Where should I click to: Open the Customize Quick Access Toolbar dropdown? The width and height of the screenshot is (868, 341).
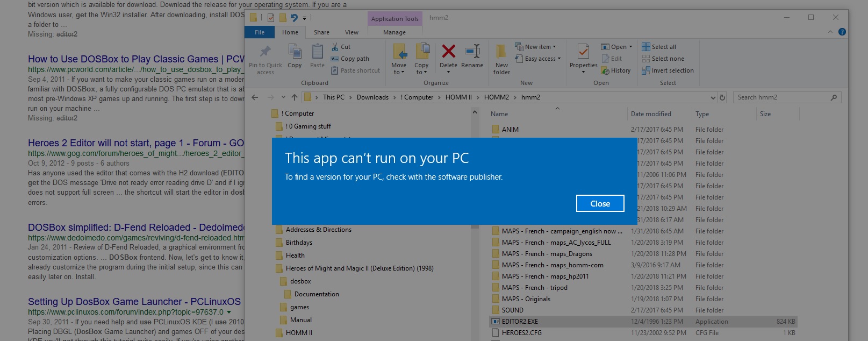pyautogui.click(x=305, y=18)
